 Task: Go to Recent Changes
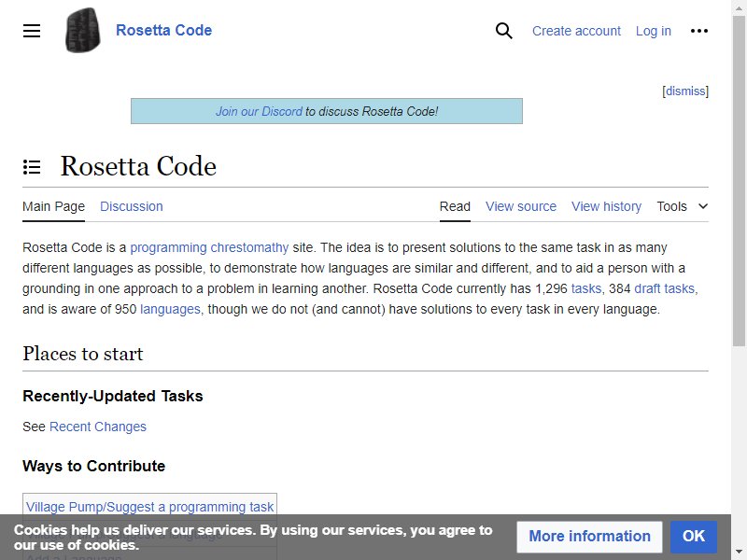(98, 427)
